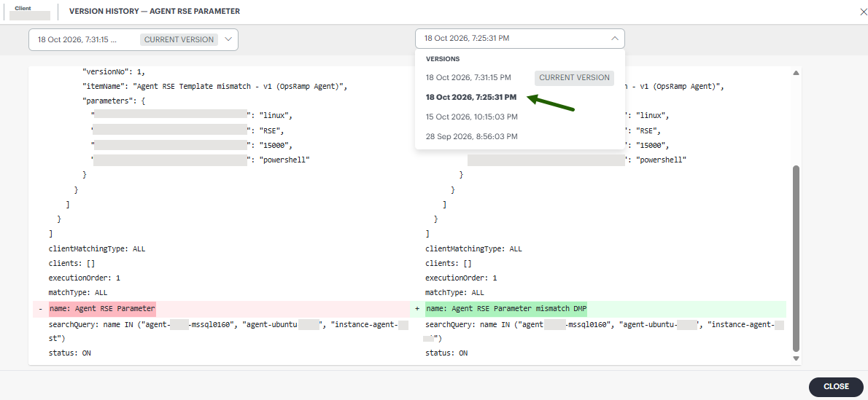Click the dialog title 'VERSION HISTORY — AGENT RSE PARAMETER'

click(155, 11)
